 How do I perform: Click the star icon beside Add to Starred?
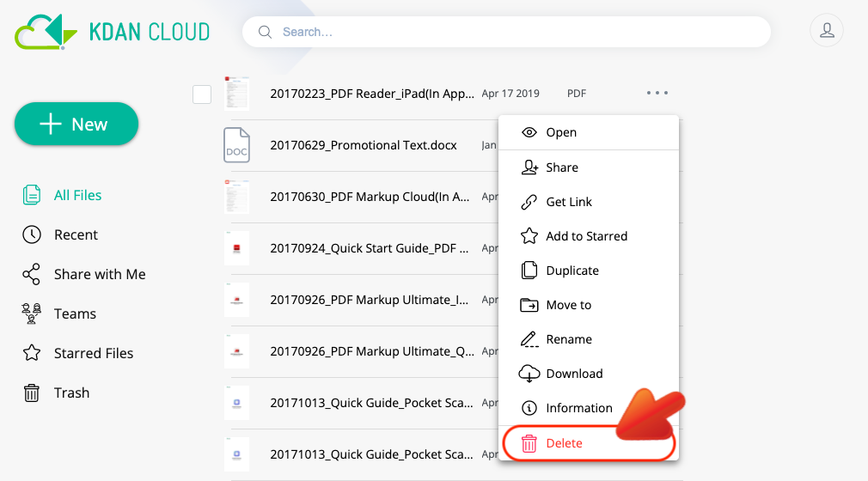(x=529, y=236)
